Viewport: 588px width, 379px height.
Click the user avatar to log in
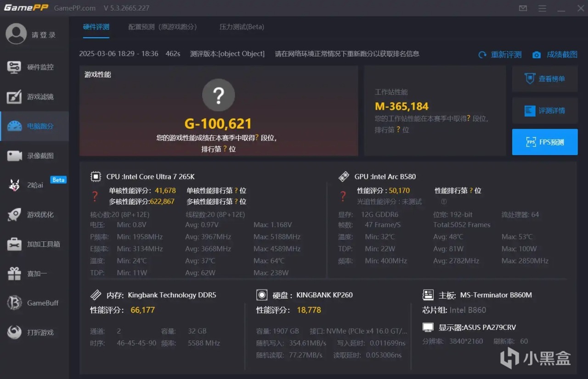pos(16,34)
